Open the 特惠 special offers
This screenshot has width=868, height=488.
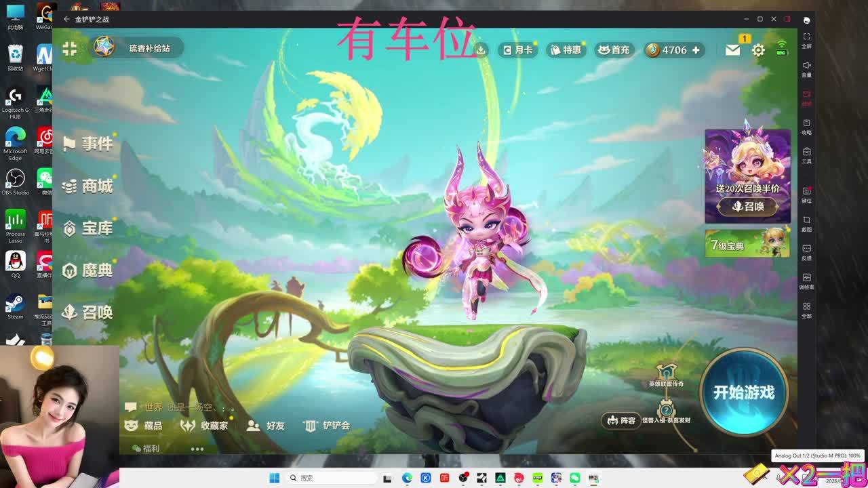pos(566,49)
